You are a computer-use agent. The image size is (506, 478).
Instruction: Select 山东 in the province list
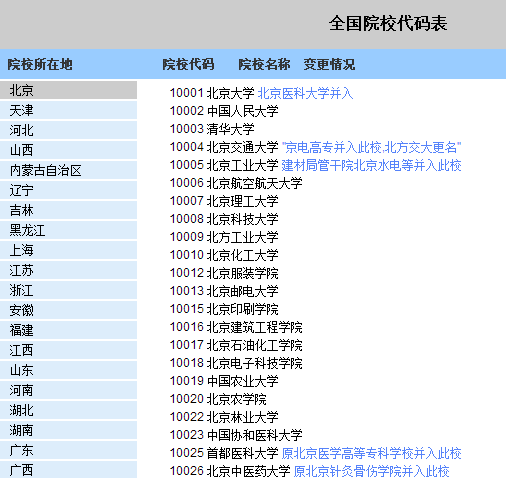(x=68, y=370)
